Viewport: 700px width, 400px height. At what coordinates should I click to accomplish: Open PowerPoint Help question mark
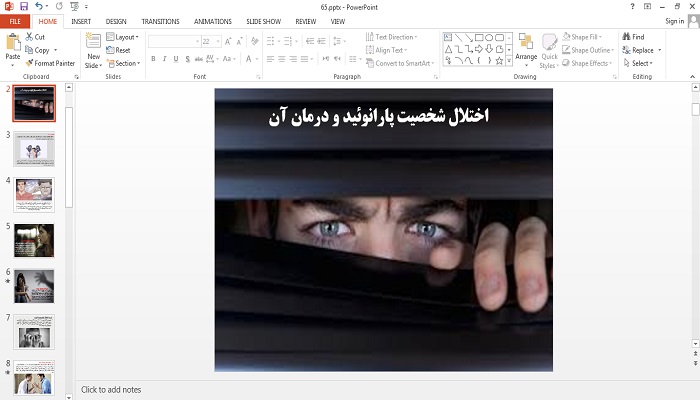tap(632, 6)
